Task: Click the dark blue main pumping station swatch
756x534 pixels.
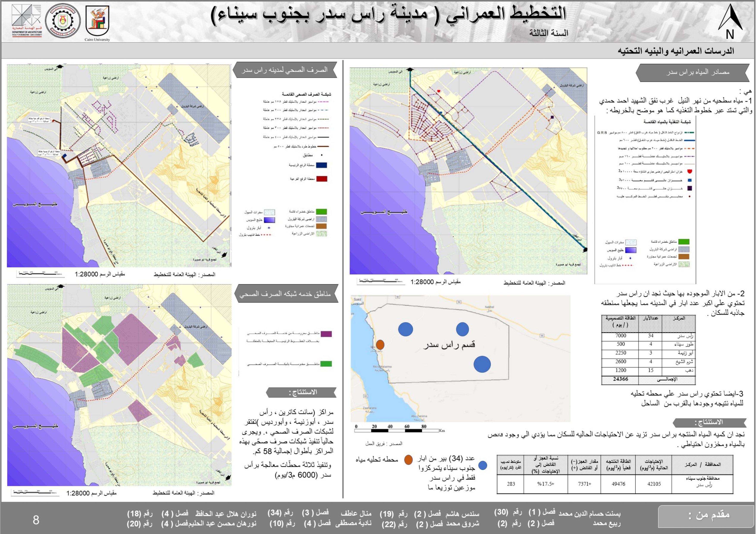Action: tap(321, 165)
